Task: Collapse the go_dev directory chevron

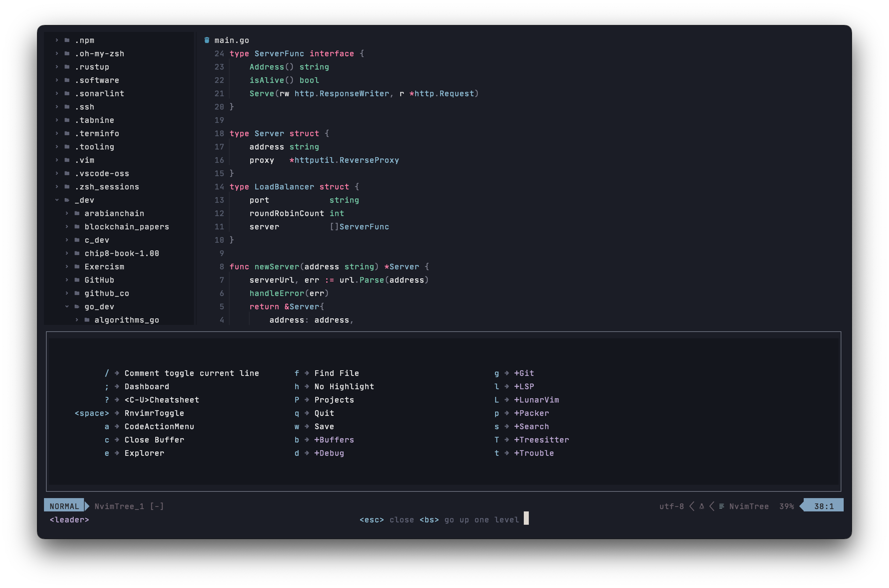Action: [67, 306]
